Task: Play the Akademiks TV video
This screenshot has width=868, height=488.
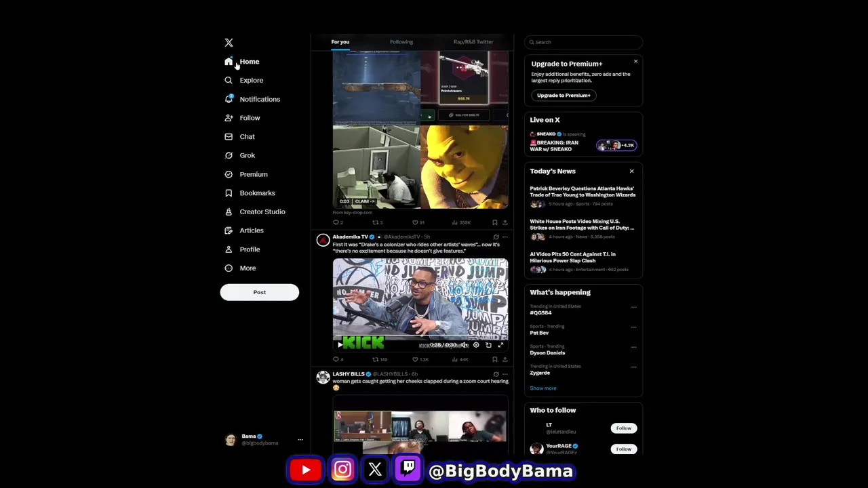Action: pyautogui.click(x=340, y=345)
